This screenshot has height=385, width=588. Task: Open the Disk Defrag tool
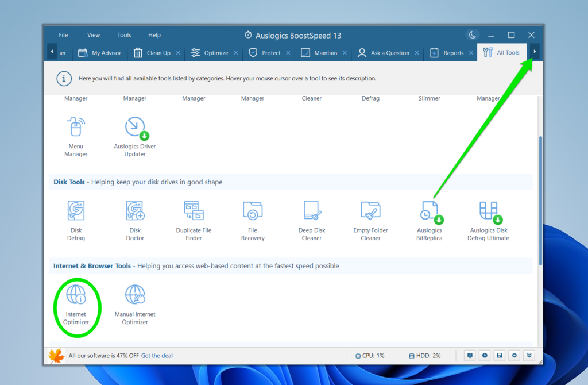pyautogui.click(x=76, y=220)
